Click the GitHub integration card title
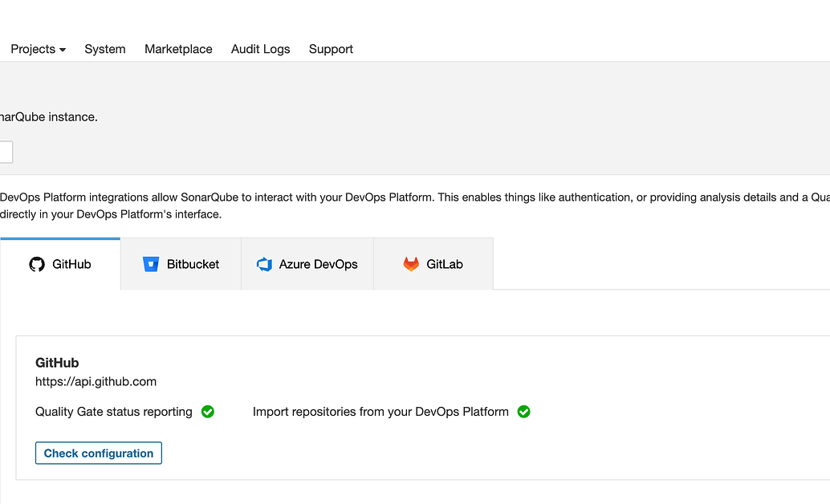Viewport: 830px width, 504px height. tap(57, 363)
